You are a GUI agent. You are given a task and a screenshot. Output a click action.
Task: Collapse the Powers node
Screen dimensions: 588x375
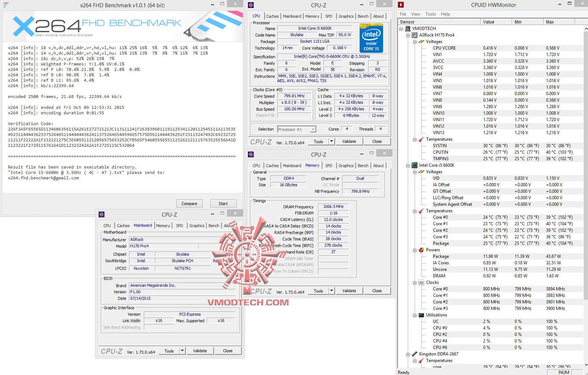tap(415, 250)
